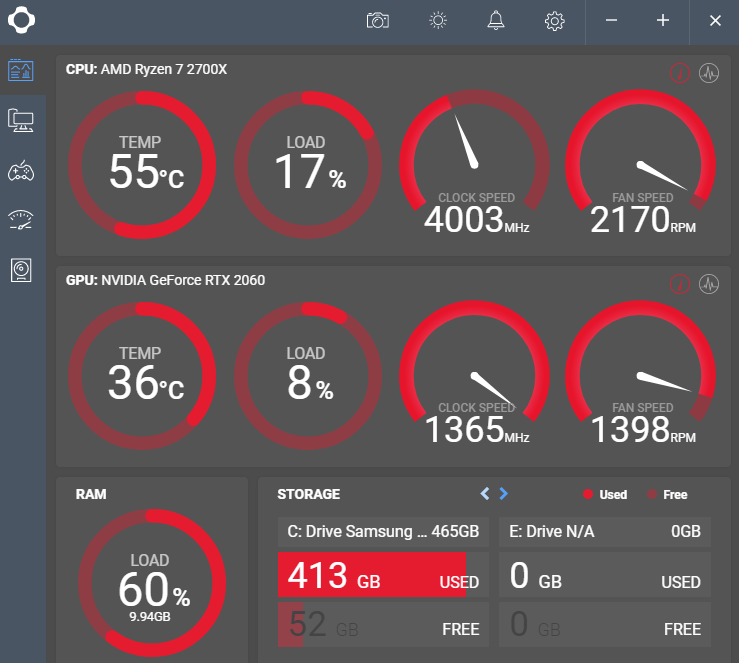Select the E: Drive N/A 0GB header
Screen dimensions: 739x663
tap(605, 532)
